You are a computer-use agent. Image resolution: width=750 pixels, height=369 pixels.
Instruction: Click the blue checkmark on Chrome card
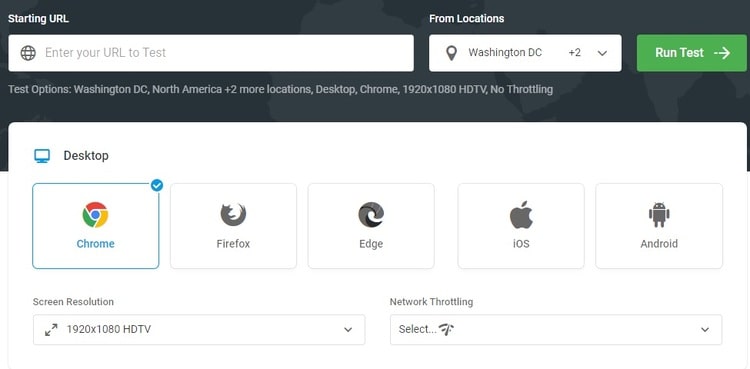(x=156, y=185)
